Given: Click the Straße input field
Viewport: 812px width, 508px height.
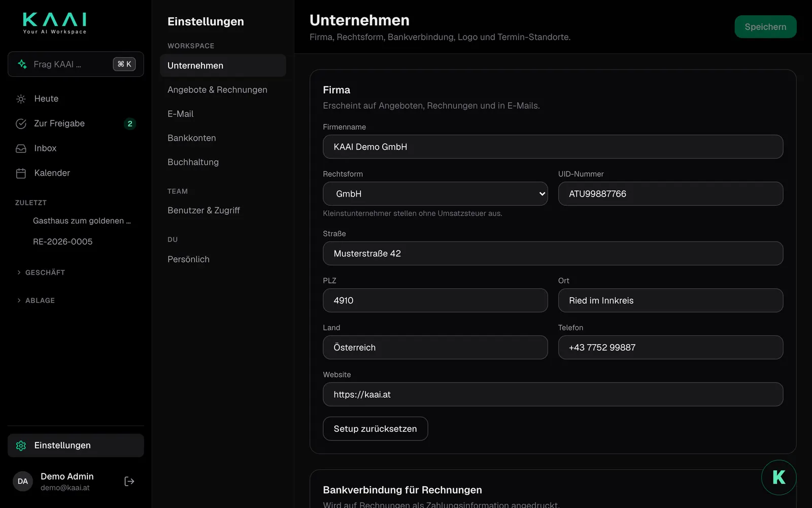Looking at the screenshot, I should coord(553,253).
